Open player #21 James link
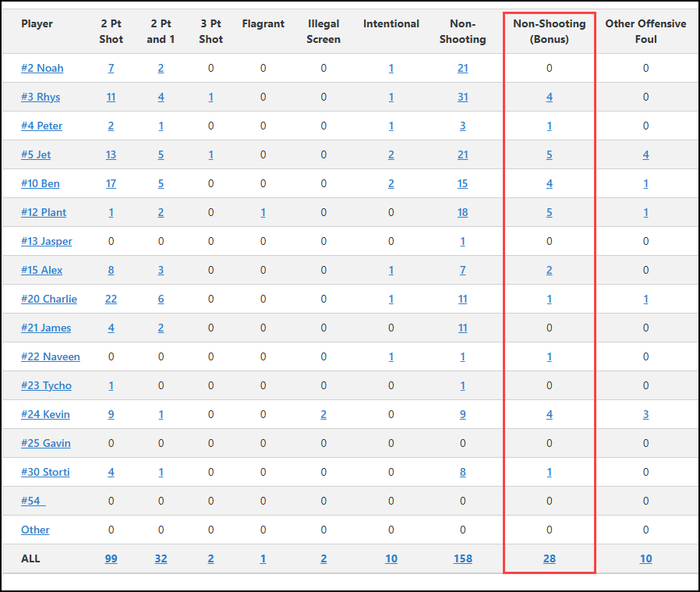700x592 pixels. click(46, 328)
